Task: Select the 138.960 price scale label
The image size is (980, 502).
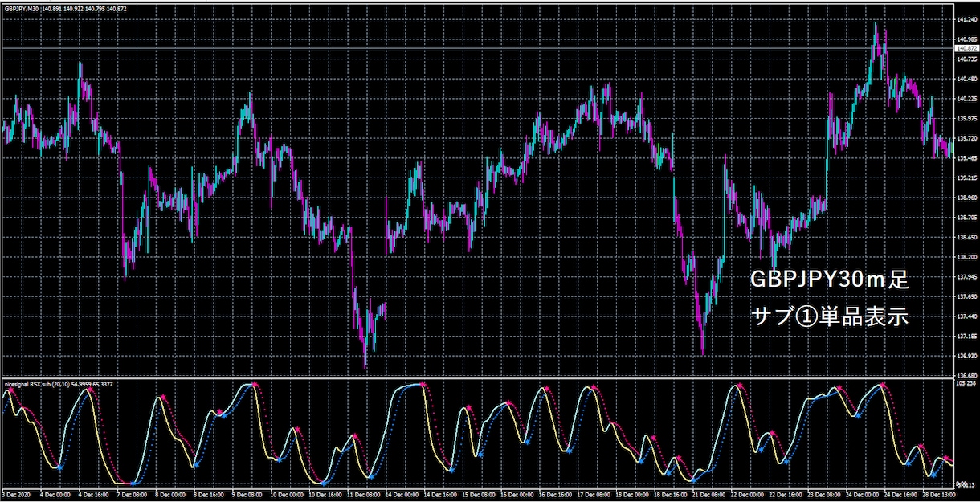Action: pyautogui.click(x=966, y=198)
